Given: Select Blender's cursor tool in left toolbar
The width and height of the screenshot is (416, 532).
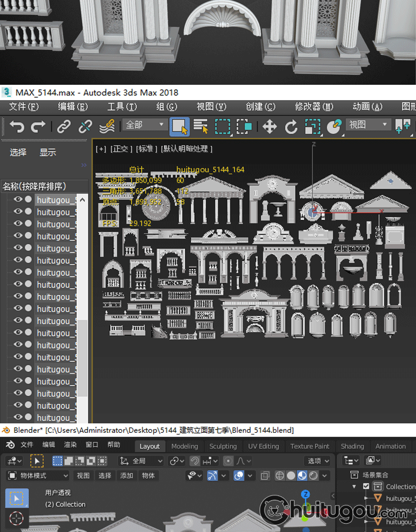Looking at the screenshot, I should click(17, 519).
